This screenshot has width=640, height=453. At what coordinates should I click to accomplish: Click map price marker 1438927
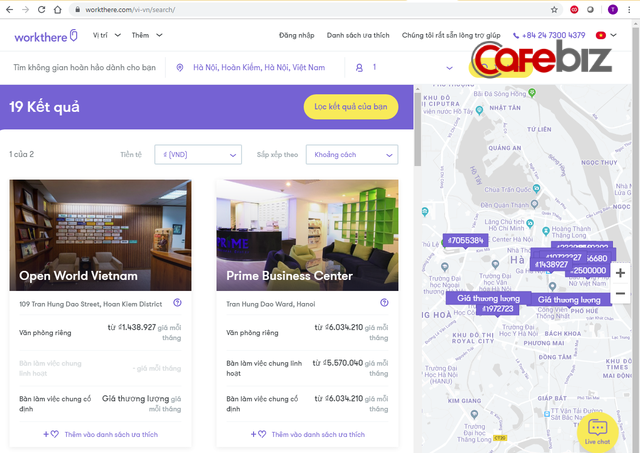pos(551,264)
